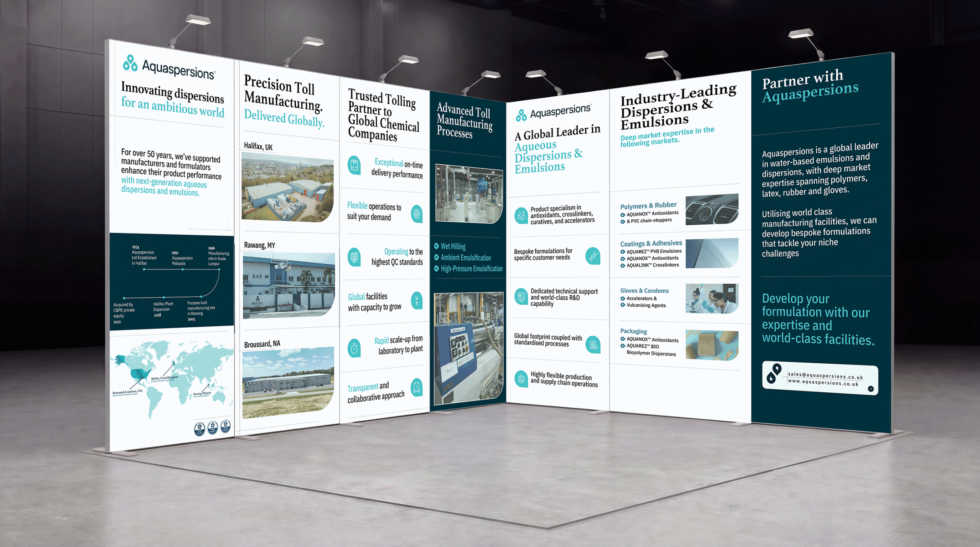Click the icon beside Highly flexible production
The width and height of the screenshot is (980, 547).
tap(521, 379)
